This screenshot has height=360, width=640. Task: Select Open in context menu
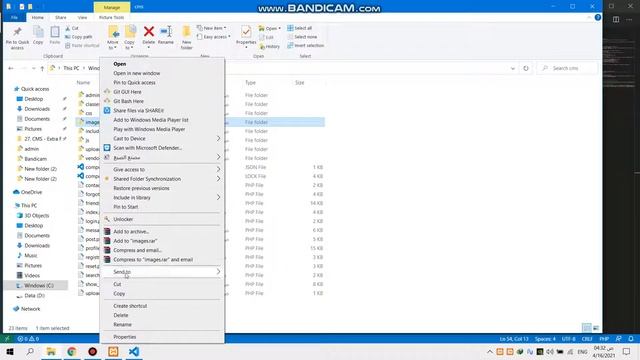click(x=162, y=64)
